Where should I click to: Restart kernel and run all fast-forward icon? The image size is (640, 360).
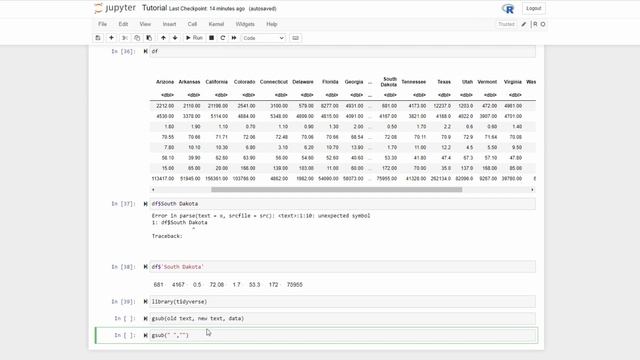[234, 38]
